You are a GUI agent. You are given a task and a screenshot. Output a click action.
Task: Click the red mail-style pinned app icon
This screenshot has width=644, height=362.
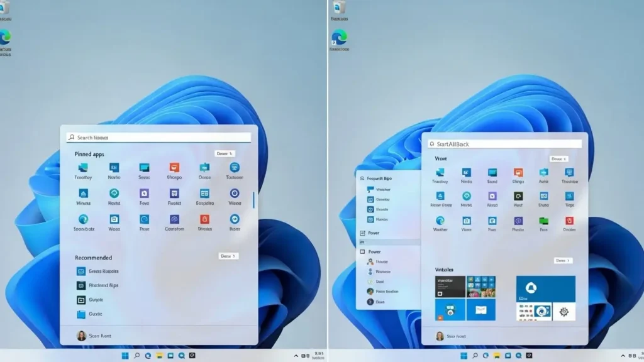pos(569,221)
